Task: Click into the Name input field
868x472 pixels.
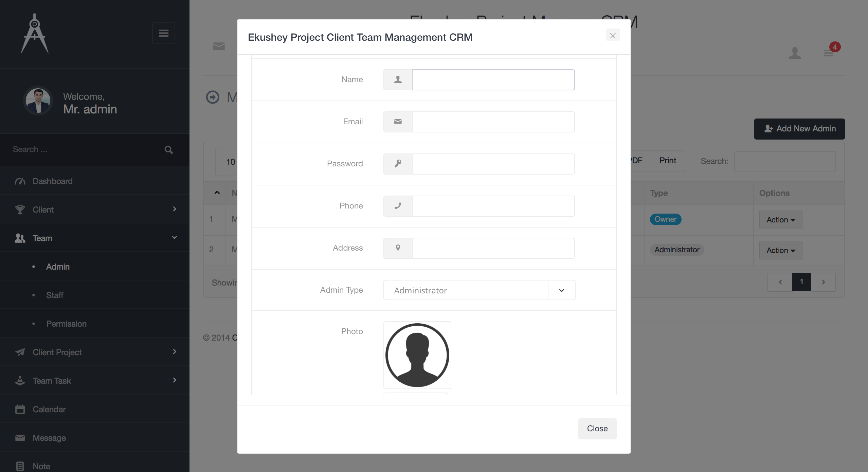Action: pos(493,80)
